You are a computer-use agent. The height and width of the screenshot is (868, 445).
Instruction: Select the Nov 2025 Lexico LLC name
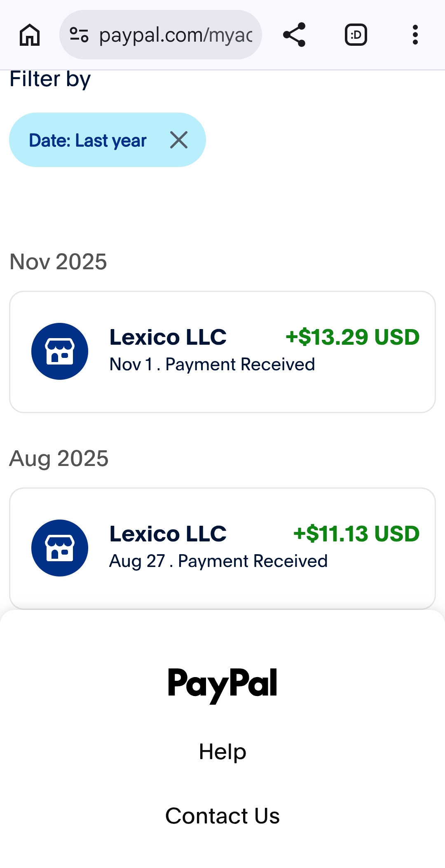[x=168, y=337]
